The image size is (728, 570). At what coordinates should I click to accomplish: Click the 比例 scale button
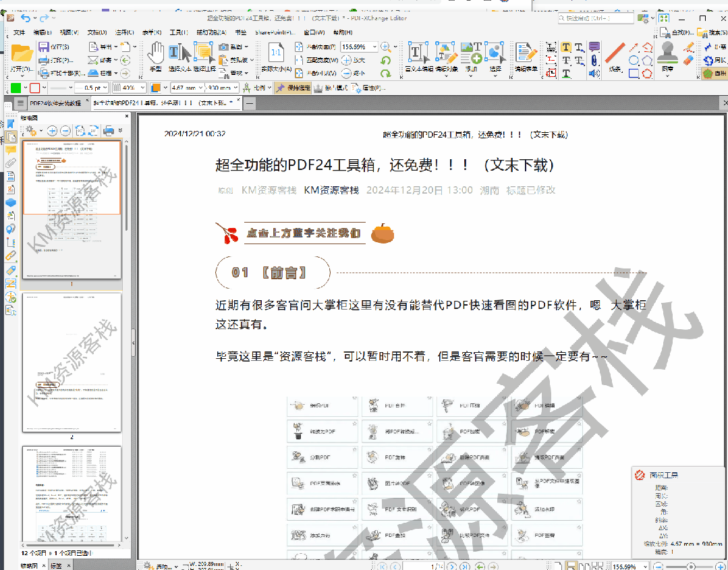[x=257, y=88]
